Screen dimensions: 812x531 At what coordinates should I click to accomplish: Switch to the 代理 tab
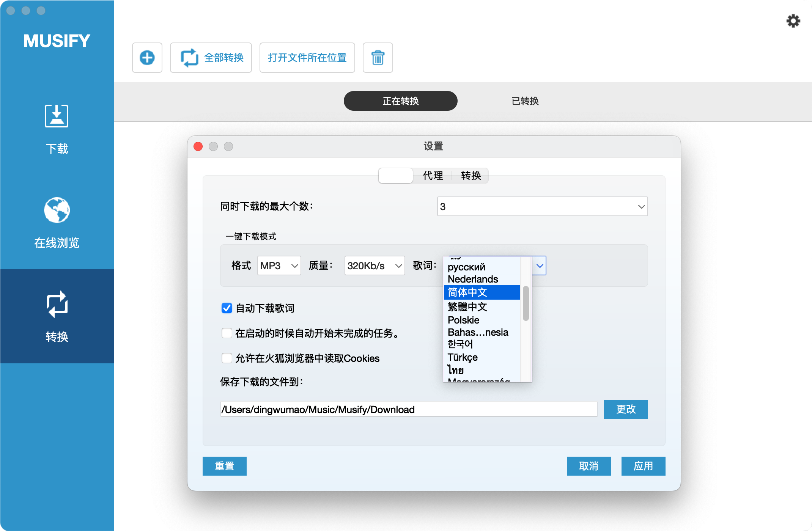coord(433,176)
